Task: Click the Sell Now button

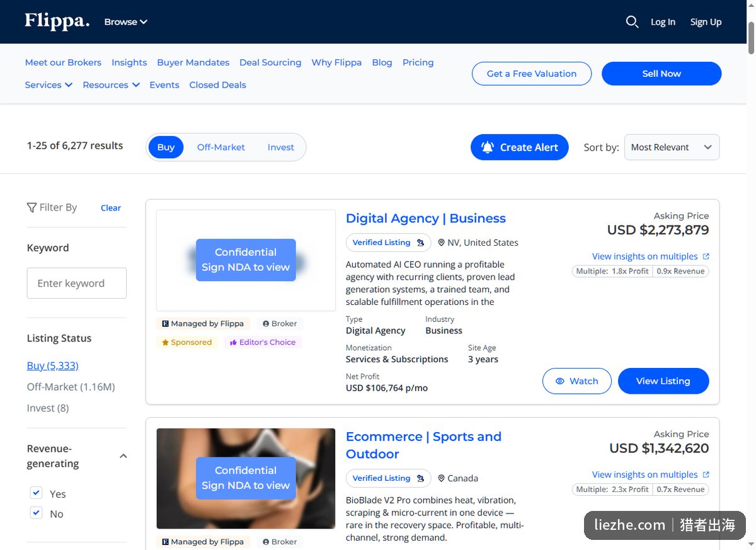Action: (x=661, y=74)
